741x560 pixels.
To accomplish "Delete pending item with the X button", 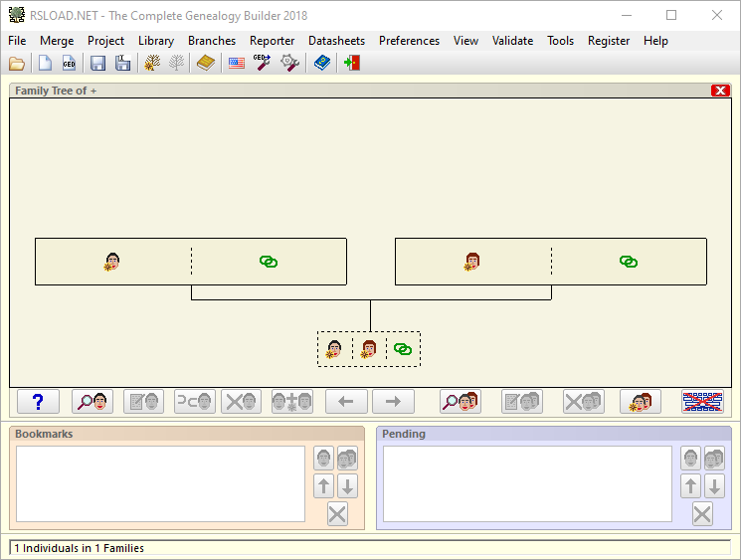I will 703,514.
